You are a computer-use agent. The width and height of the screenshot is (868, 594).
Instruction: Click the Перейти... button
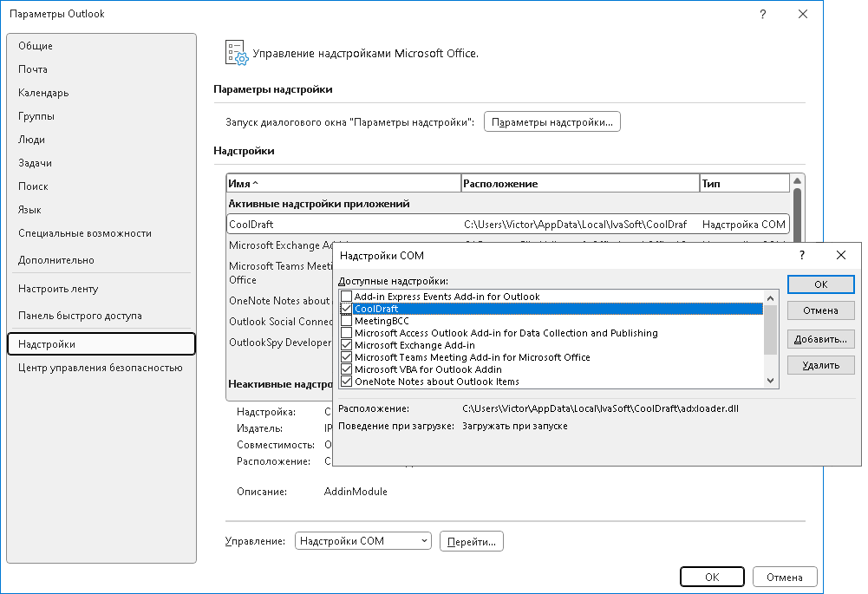point(472,541)
